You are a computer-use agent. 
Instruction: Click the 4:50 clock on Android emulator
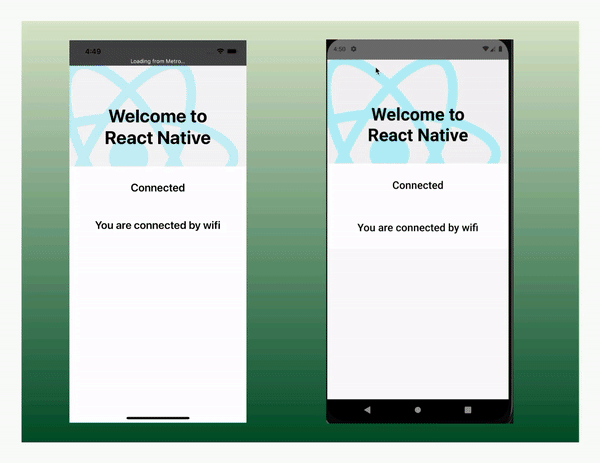coord(339,49)
